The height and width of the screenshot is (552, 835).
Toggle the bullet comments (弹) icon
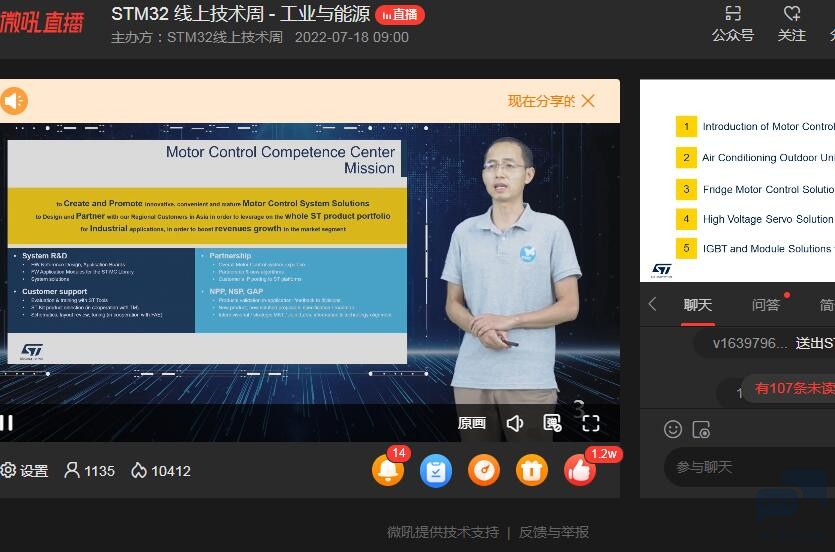point(552,423)
